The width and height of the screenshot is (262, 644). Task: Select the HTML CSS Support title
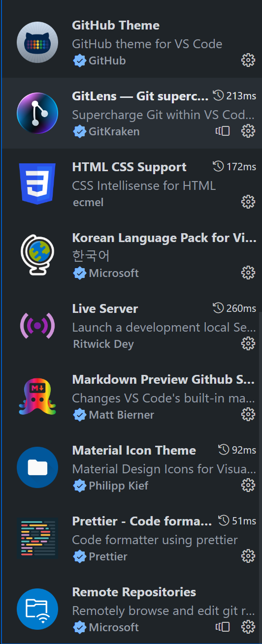130,167
